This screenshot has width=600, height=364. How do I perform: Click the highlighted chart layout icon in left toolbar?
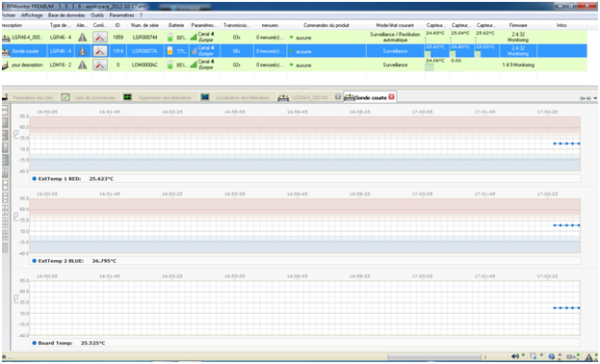coord(5,160)
